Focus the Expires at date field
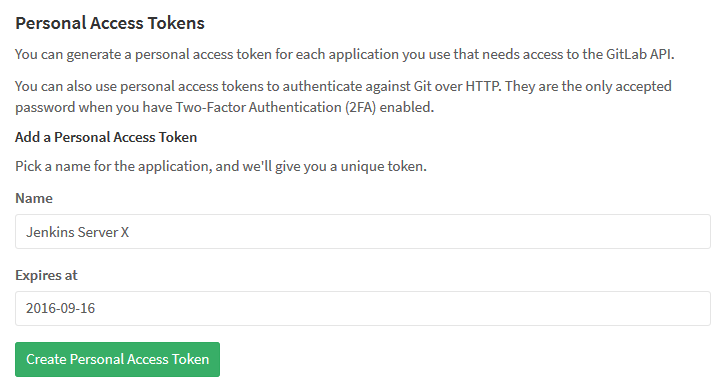 (362, 308)
